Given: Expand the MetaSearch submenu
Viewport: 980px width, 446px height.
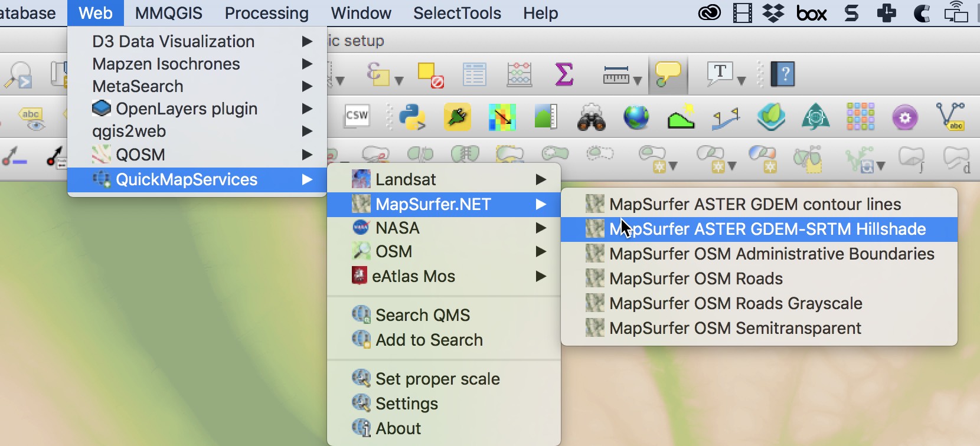Looking at the screenshot, I should (197, 86).
